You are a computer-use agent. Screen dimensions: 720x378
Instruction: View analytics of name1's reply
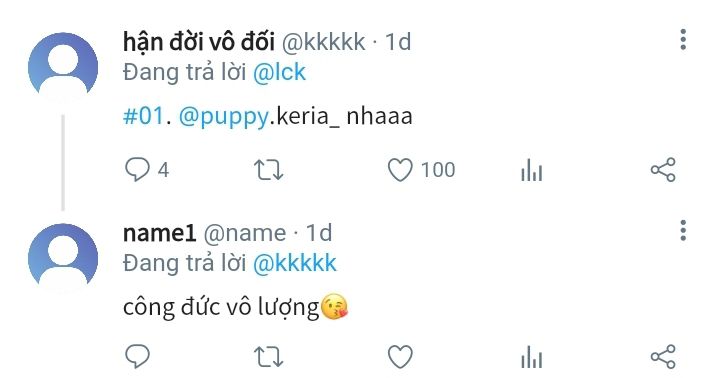532,357
